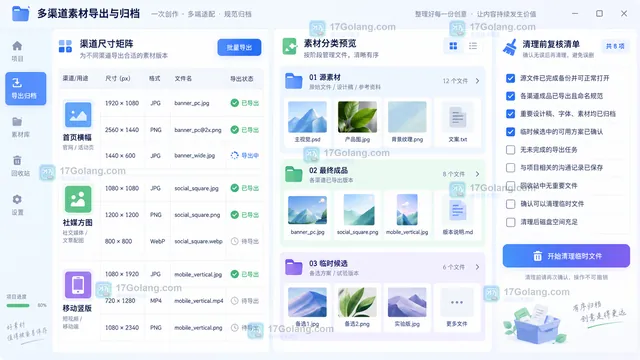Click the 已导出 check for social_square.png
Screen dimensions: 640x360
tap(234, 215)
